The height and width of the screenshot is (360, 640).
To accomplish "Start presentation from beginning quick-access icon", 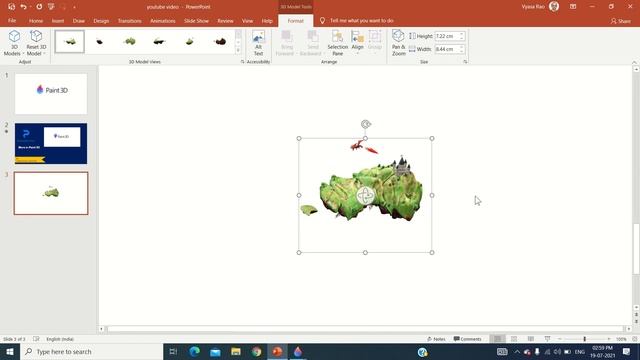I will click(51, 7).
